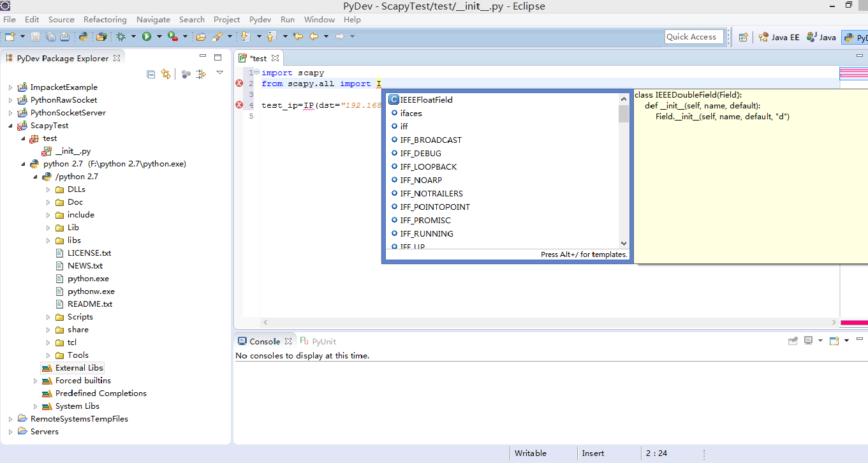Expand the ImpacketExample project
Image resolution: width=868 pixels, height=463 pixels.
coord(10,87)
